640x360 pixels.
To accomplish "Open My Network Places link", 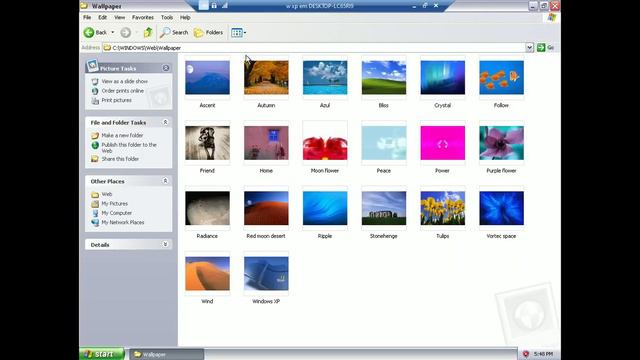I will 122,222.
